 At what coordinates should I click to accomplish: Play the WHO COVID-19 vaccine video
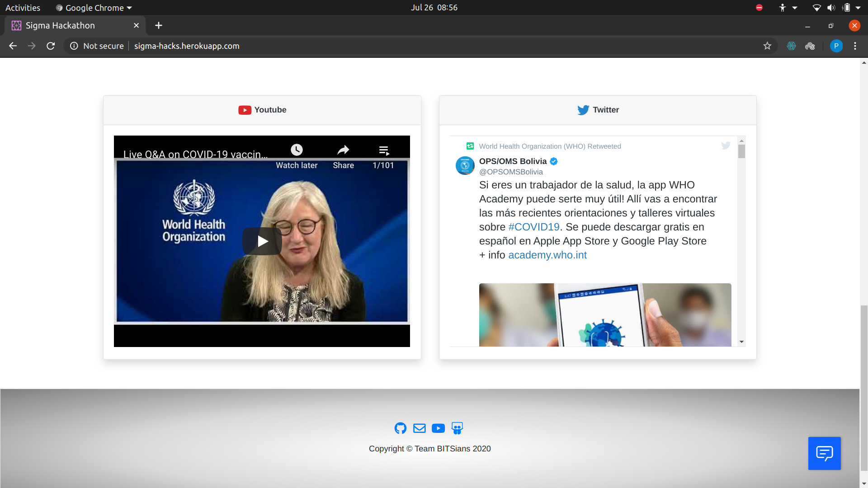click(262, 241)
